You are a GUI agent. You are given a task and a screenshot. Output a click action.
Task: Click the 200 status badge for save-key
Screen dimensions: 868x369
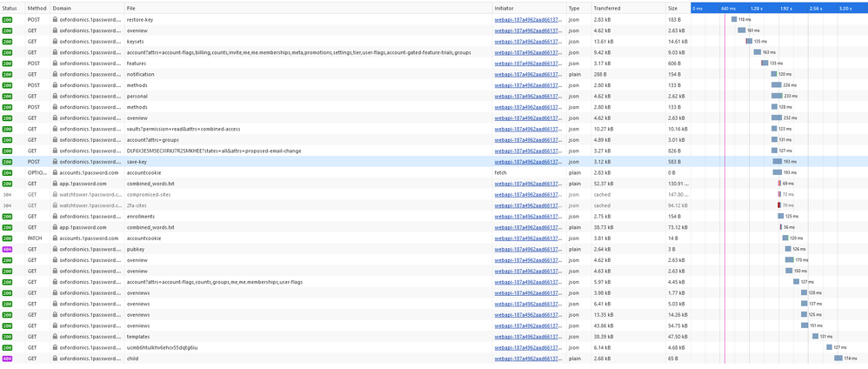8,162
